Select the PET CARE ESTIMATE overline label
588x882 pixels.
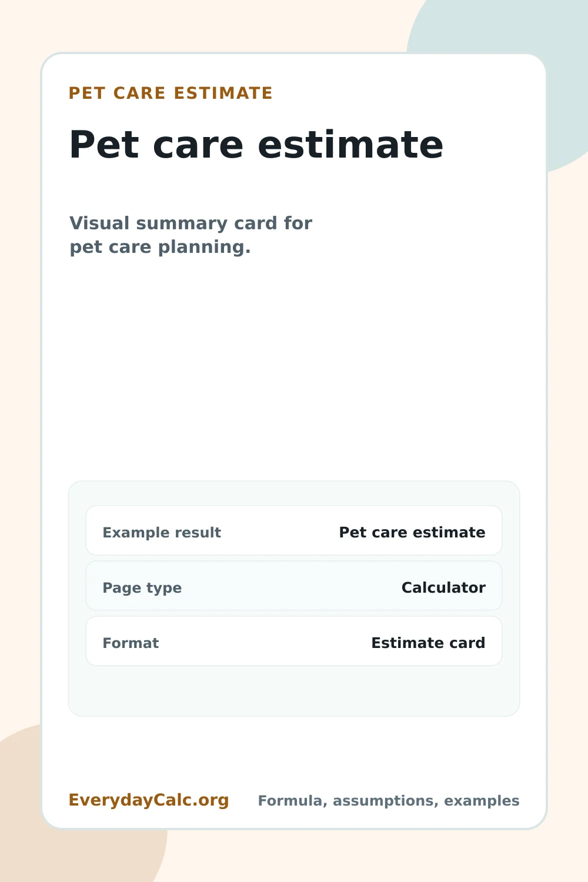coord(171,93)
